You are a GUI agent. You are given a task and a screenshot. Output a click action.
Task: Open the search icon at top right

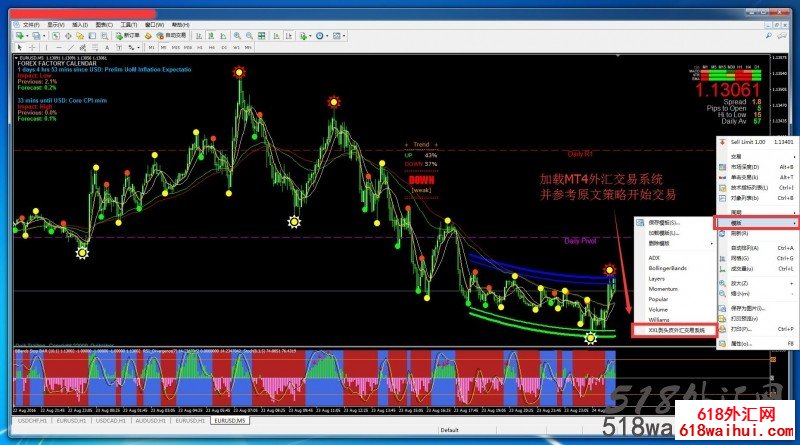(x=769, y=36)
